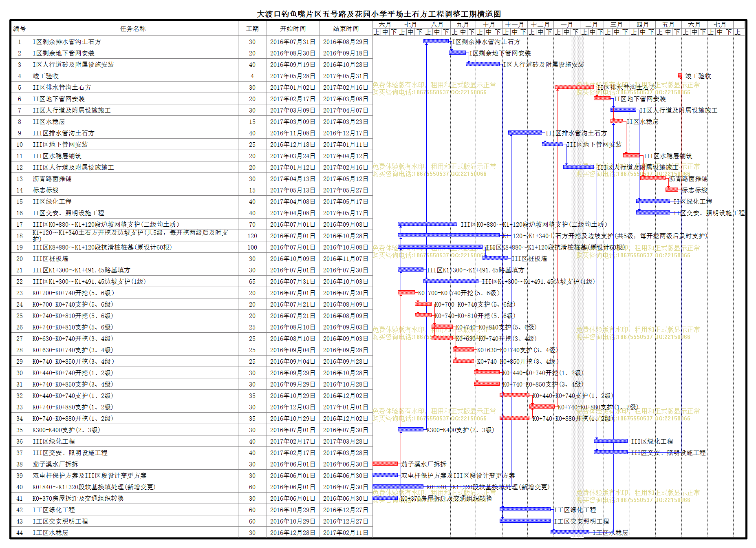756x548 pixels.
Task: Click row number 23 in 编号 column
Action: pyautogui.click(x=19, y=293)
